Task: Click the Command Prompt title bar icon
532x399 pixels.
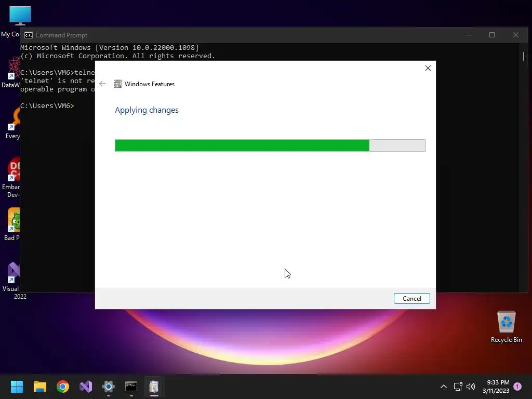Action: click(29, 35)
